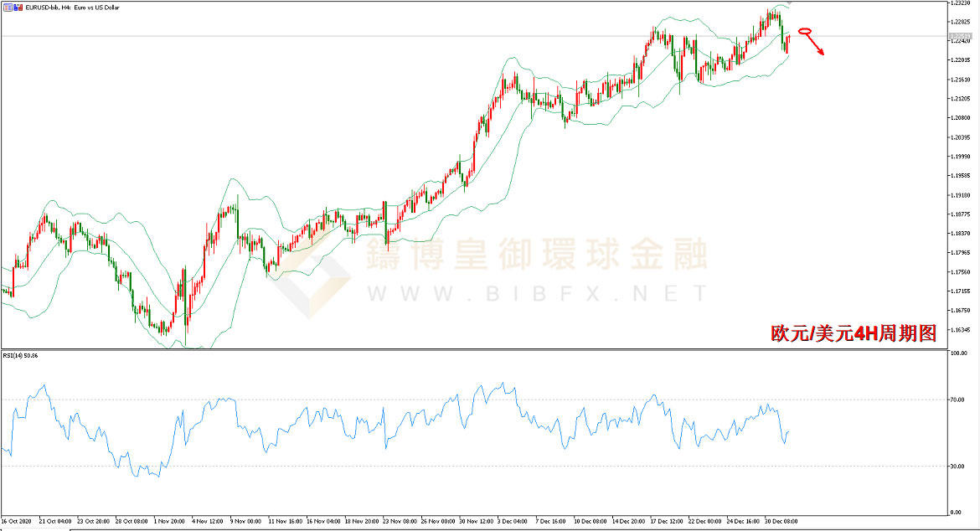Click the horizontal gray current price line
This screenshot has width=980, height=531.
[419, 36]
